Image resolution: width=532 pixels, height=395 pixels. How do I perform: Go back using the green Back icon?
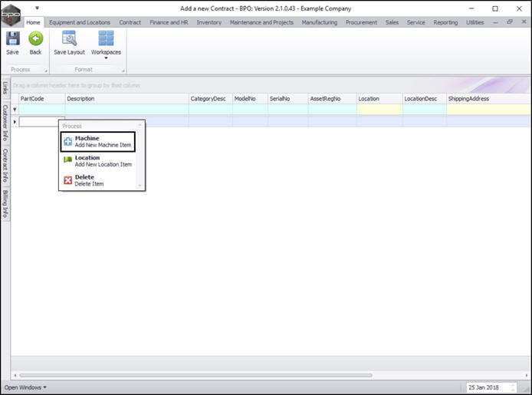tap(35, 38)
